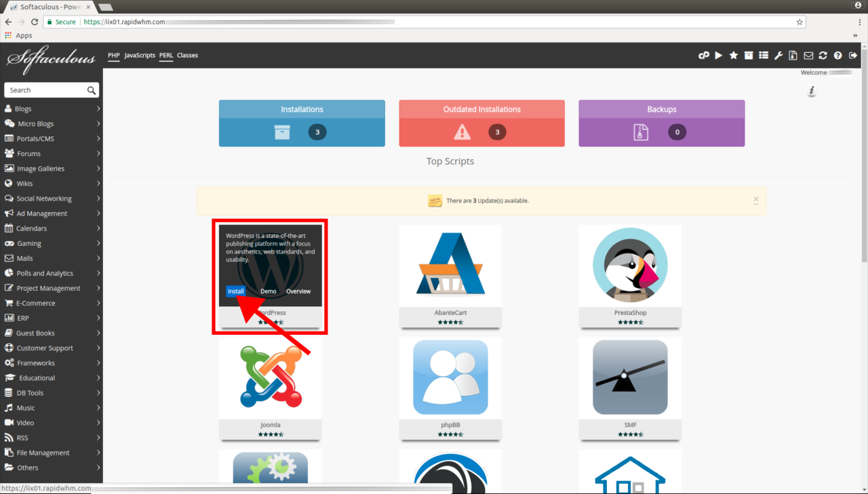Image resolution: width=868 pixels, height=494 pixels.
Task: Open the All Scripts list icon
Action: tap(763, 56)
